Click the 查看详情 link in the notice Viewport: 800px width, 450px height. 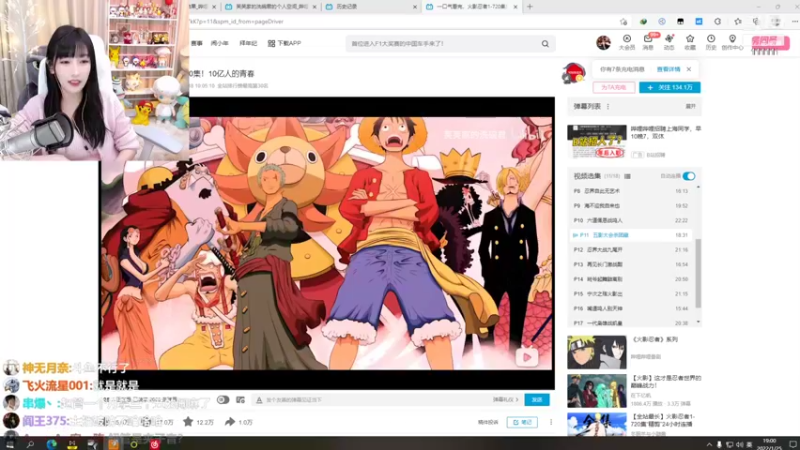[668, 69]
